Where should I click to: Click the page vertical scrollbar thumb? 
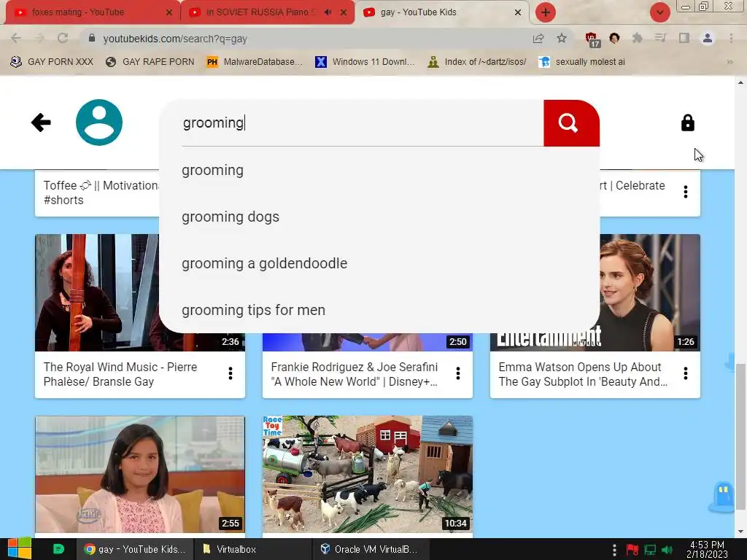[740, 437]
